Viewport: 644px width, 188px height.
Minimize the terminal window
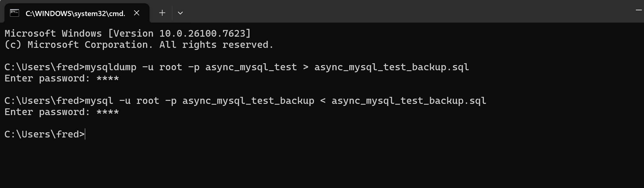(639, 10)
